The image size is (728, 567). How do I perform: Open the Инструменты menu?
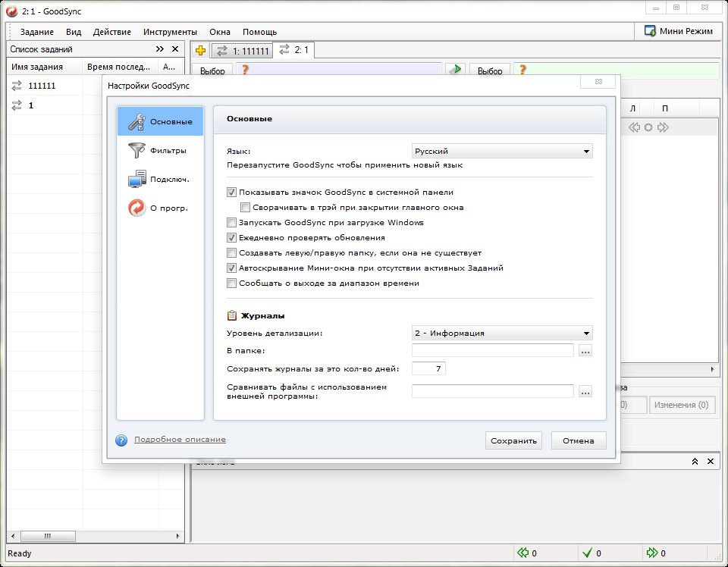click(x=171, y=32)
